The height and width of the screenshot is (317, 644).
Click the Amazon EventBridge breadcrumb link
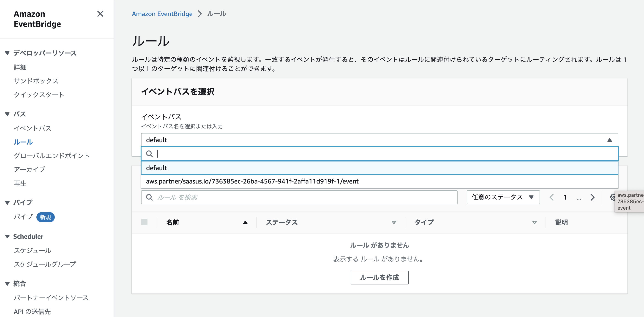162,14
